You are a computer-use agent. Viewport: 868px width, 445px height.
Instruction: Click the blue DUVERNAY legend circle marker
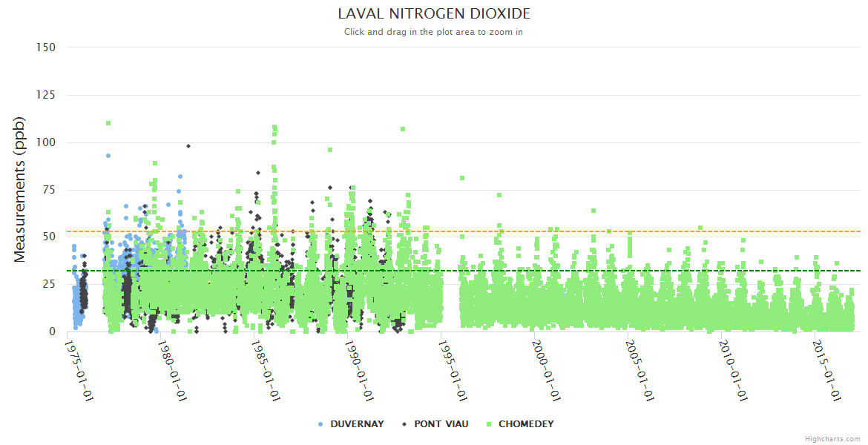pyautogui.click(x=320, y=424)
